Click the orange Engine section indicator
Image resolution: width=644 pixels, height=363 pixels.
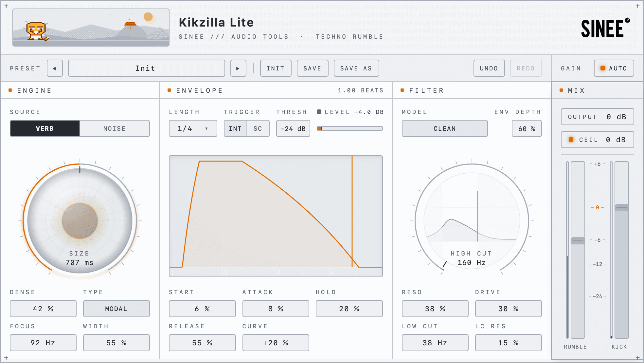point(10,90)
